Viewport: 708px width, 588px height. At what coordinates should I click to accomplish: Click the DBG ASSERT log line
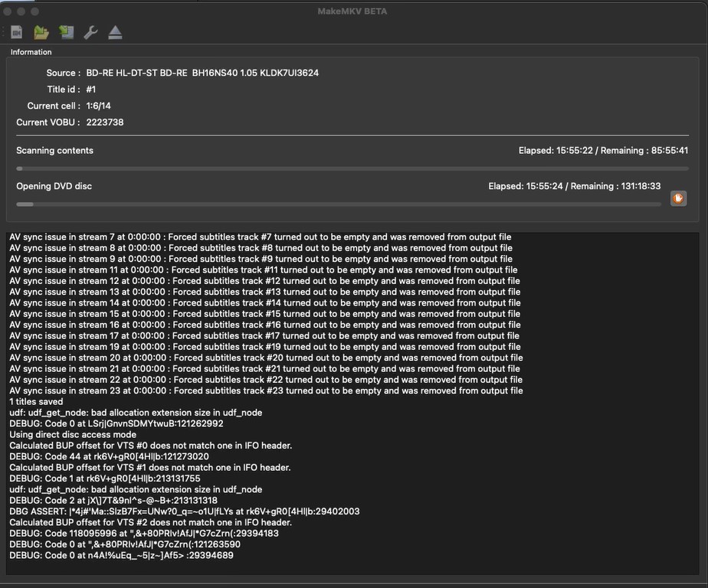point(184,511)
